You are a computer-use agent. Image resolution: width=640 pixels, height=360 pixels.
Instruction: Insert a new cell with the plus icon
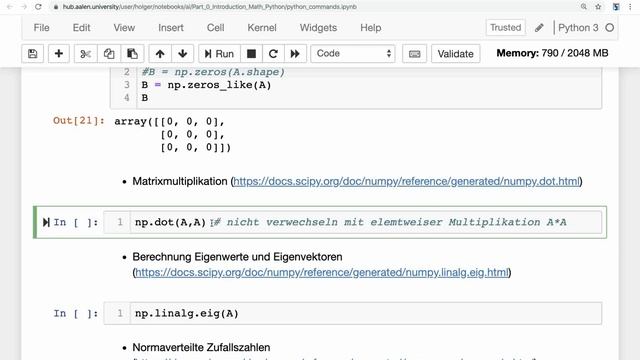[x=59, y=53]
